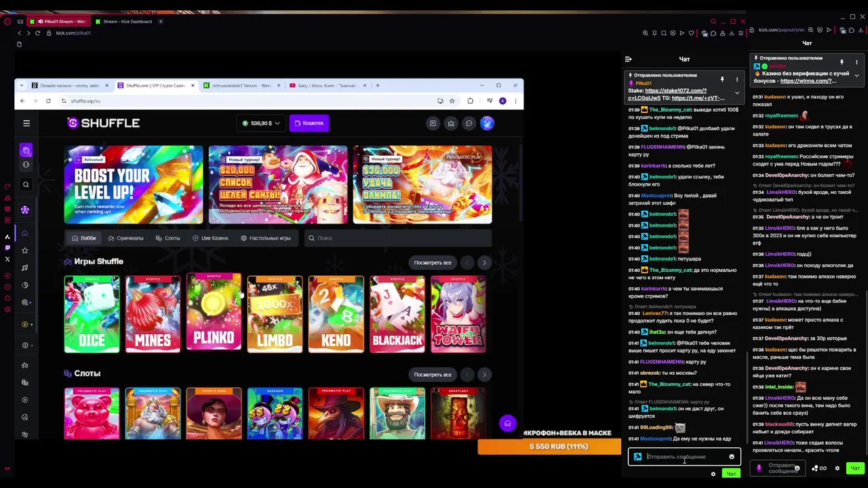Unpin Pilka01 pinned message
This screenshot has width=868, height=488.
point(722,80)
